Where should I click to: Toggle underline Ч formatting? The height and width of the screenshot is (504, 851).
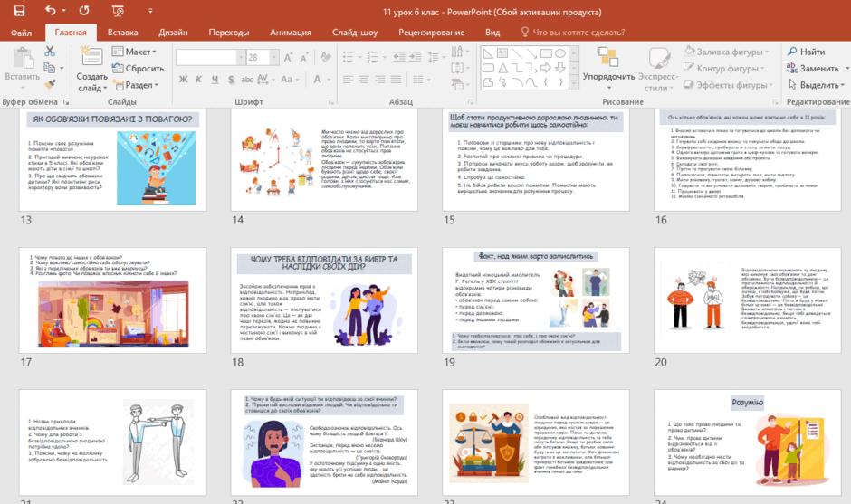[x=215, y=80]
